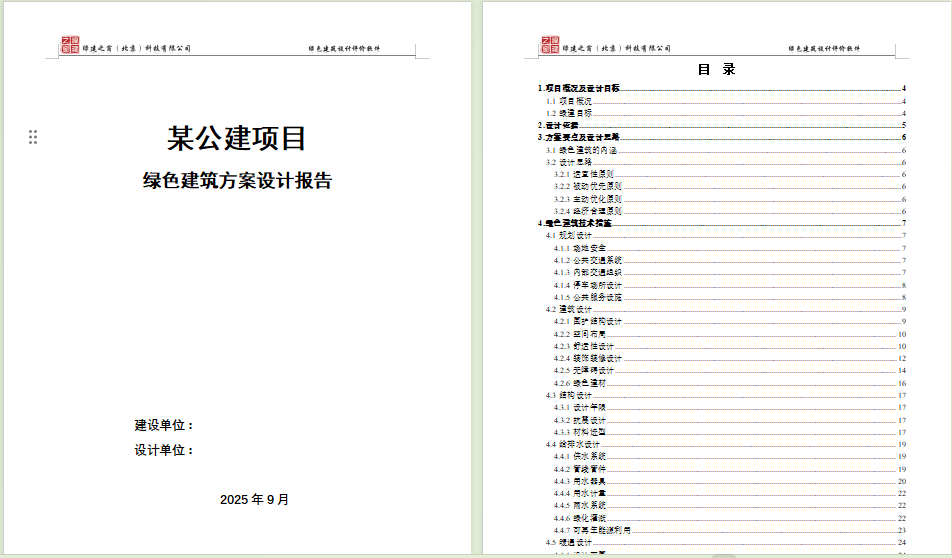Jump to 4.4.1 供水系统
952x558 pixels.
tap(730, 457)
